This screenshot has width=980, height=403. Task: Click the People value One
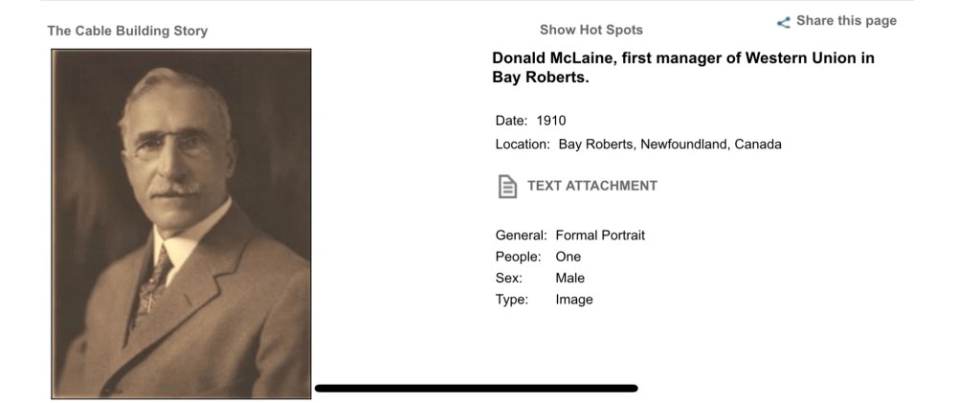click(568, 257)
